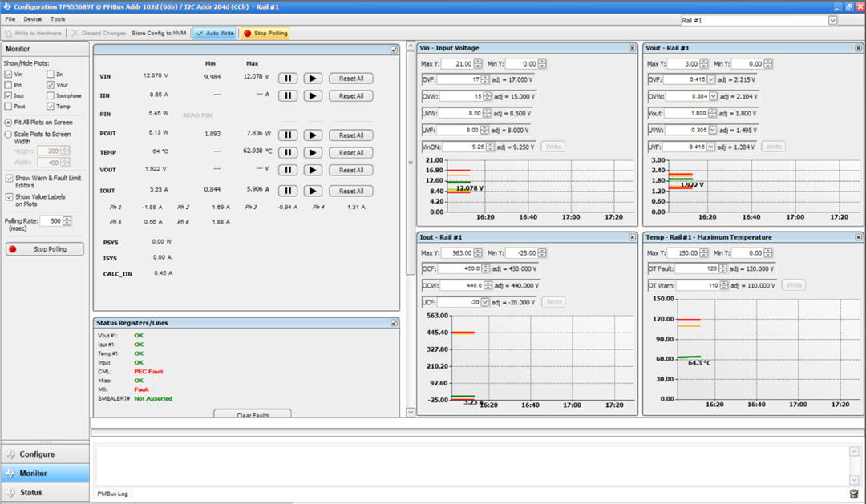Click the Polling Rate stepper
The image size is (866, 504).
click(67, 221)
